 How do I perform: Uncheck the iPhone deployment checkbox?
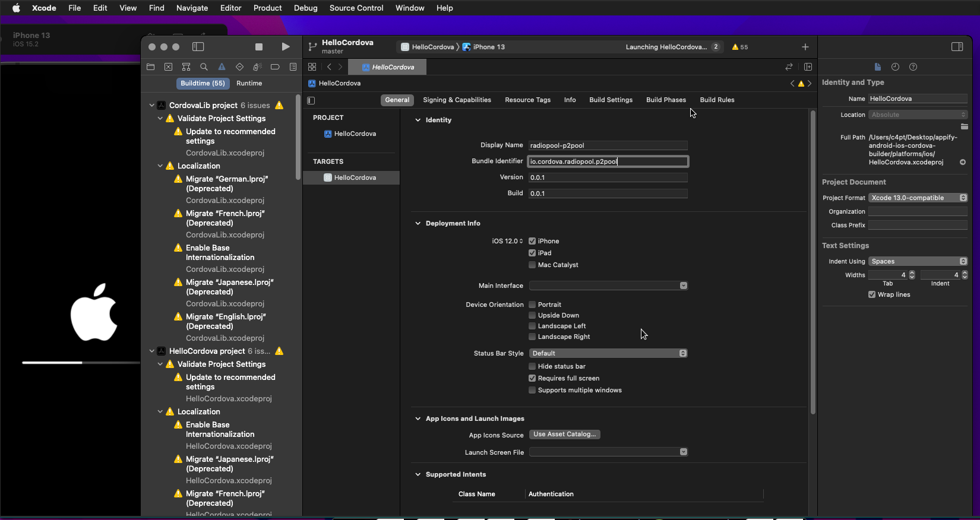532,241
